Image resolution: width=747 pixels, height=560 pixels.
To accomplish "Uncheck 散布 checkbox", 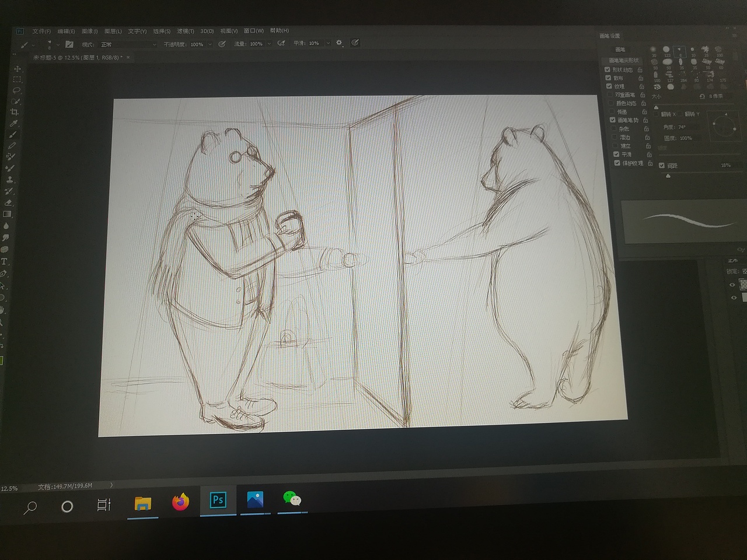I will (608, 78).
